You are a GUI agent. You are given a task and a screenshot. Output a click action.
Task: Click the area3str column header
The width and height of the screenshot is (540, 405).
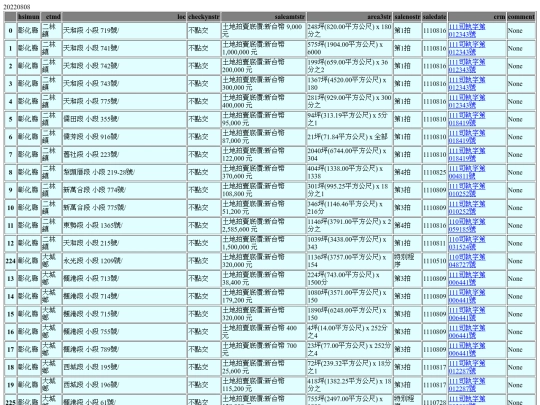click(x=350, y=17)
